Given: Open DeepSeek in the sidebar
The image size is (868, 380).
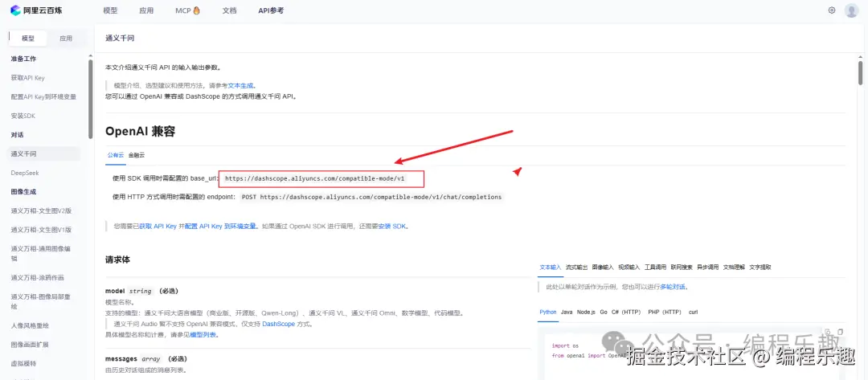Looking at the screenshot, I should coord(25,174).
